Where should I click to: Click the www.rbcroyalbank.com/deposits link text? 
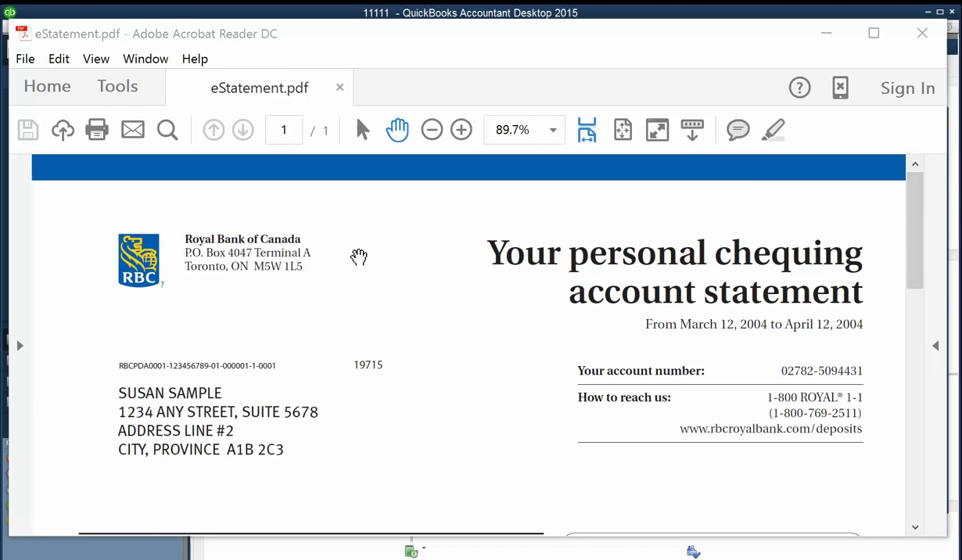[770, 429]
